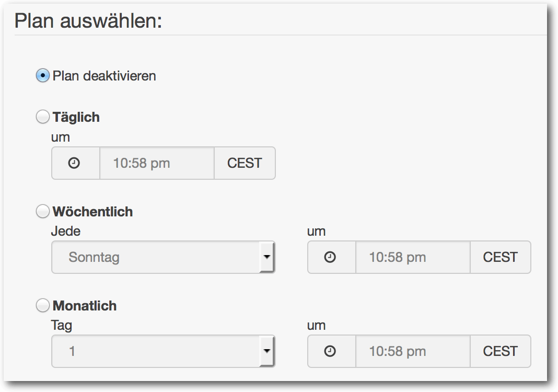Click the clock icon in the Täglich time field
The image size is (558, 392).
tap(75, 163)
